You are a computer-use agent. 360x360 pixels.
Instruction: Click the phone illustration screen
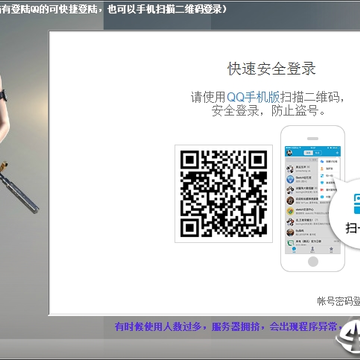click(x=313, y=200)
